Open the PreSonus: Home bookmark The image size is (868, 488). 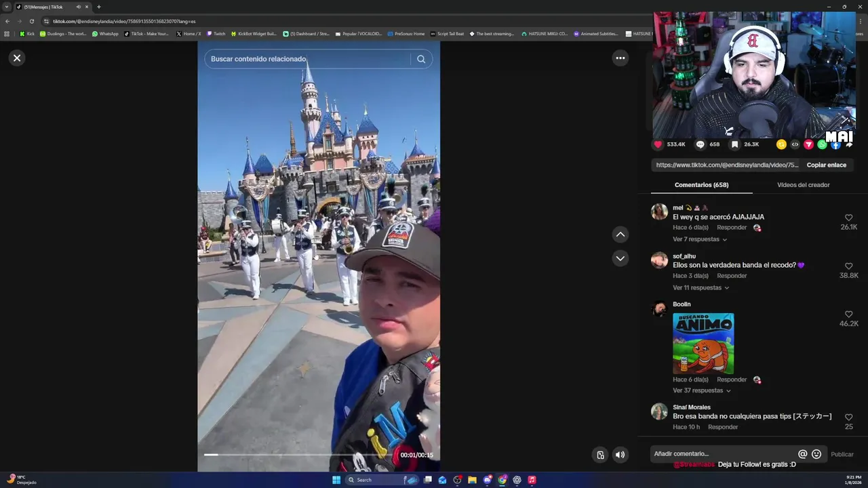(x=406, y=33)
